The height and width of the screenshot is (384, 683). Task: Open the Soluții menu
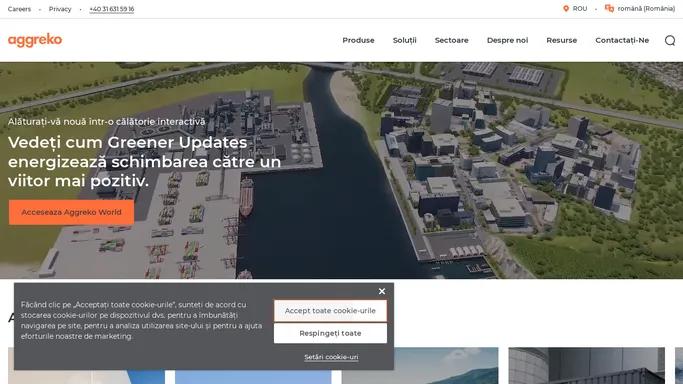click(404, 40)
